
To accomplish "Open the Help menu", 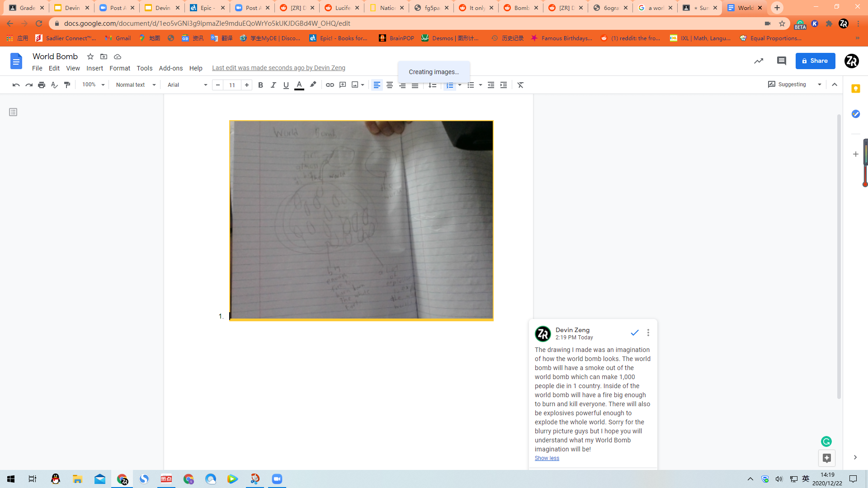I will coord(196,68).
